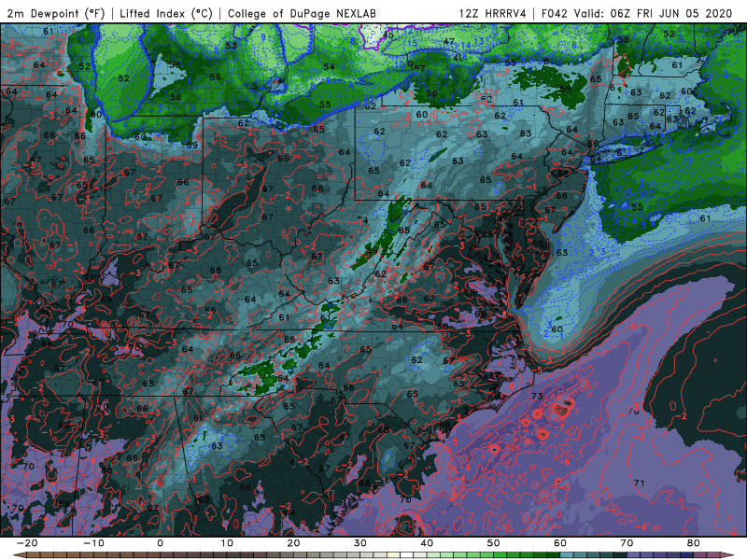747x560 pixels.
Task: Click the 0 tick label on color scale
Action: pyautogui.click(x=160, y=543)
